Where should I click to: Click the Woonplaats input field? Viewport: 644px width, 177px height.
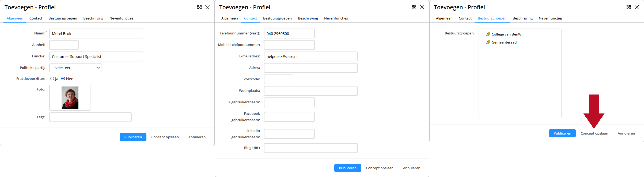(311, 91)
